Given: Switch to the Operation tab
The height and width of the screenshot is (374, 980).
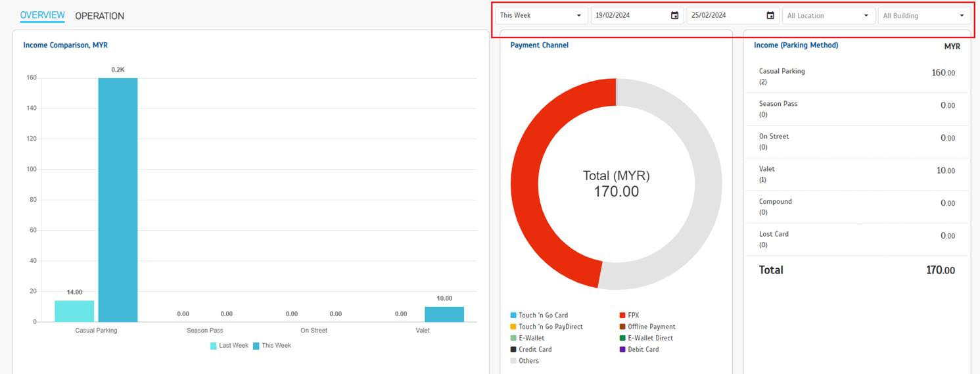Looking at the screenshot, I should (99, 16).
